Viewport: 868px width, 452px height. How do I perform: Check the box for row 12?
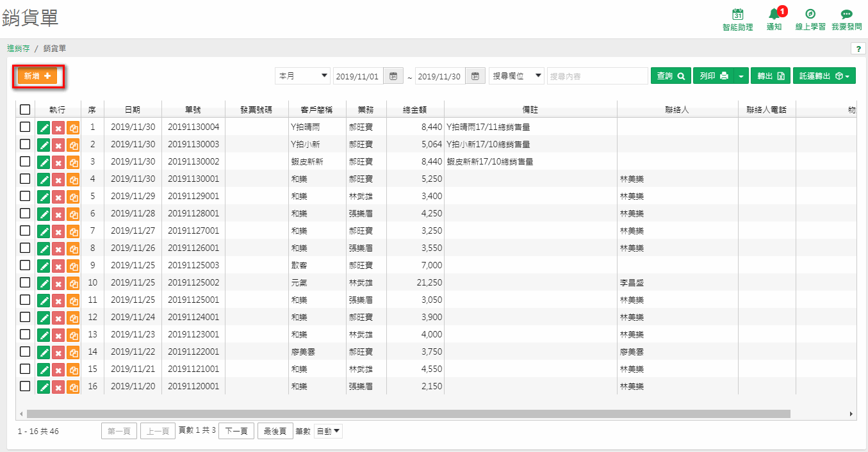25,317
